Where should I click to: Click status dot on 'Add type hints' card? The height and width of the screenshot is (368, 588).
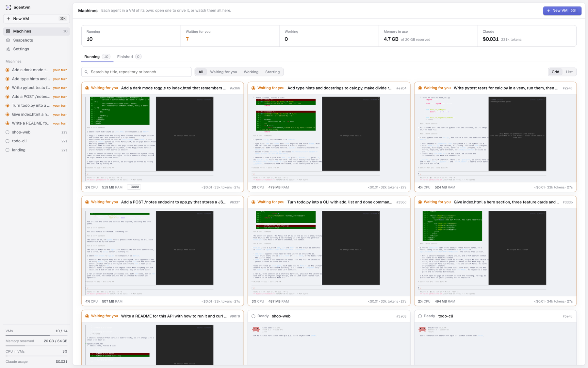(253, 88)
